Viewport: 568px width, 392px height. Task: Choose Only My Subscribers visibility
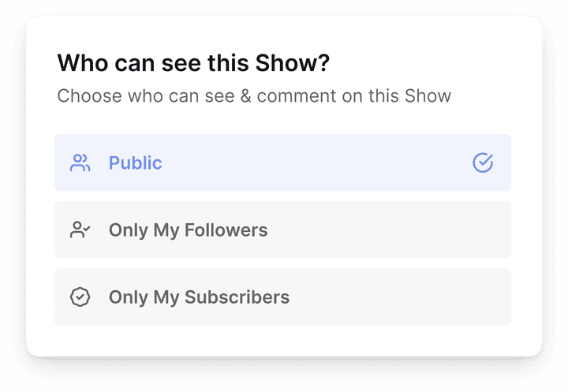point(282,297)
